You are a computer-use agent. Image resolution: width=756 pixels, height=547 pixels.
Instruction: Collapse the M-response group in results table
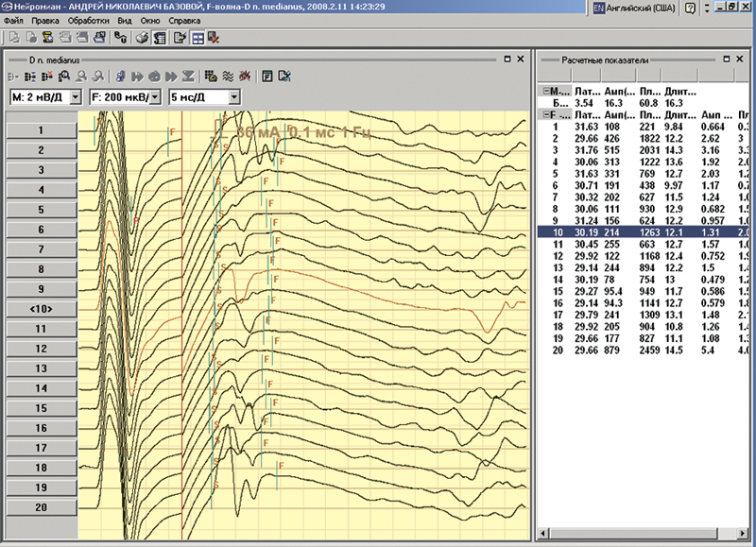point(546,91)
